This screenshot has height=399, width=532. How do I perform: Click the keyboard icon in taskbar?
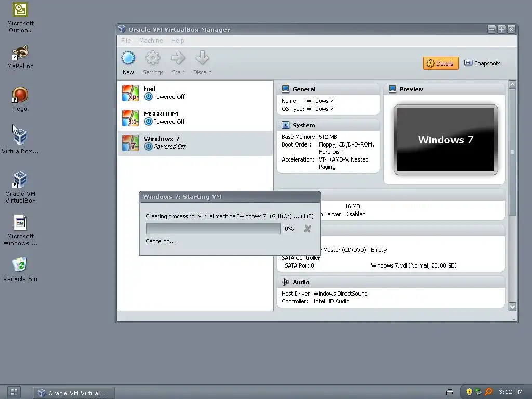click(x=449, y=392)
